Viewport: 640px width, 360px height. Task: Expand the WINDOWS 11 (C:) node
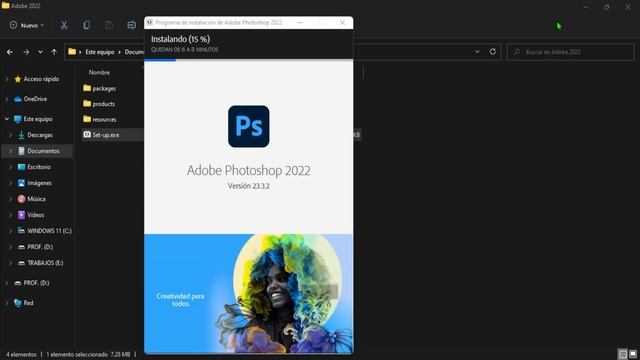(11, 231)
